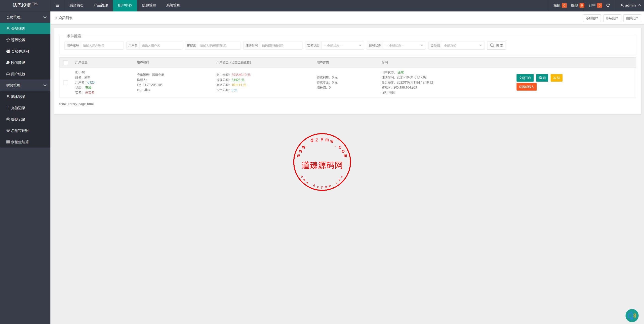Focus the 用户账号 input field
This screenshot has width=644, height=324.
pyautogui.click(x=102, y=46)
